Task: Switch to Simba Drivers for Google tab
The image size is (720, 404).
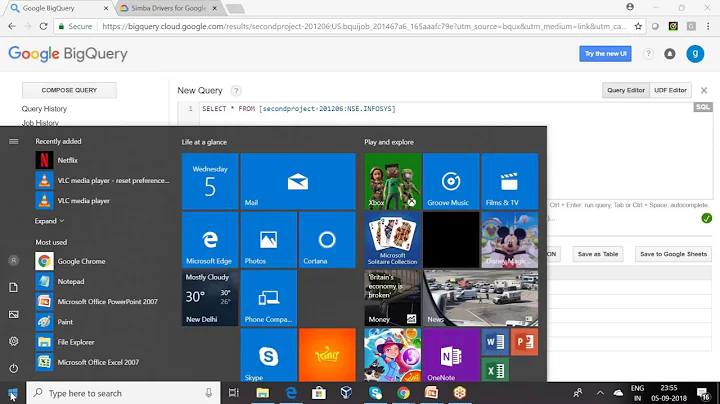Action: pos(169,8)
